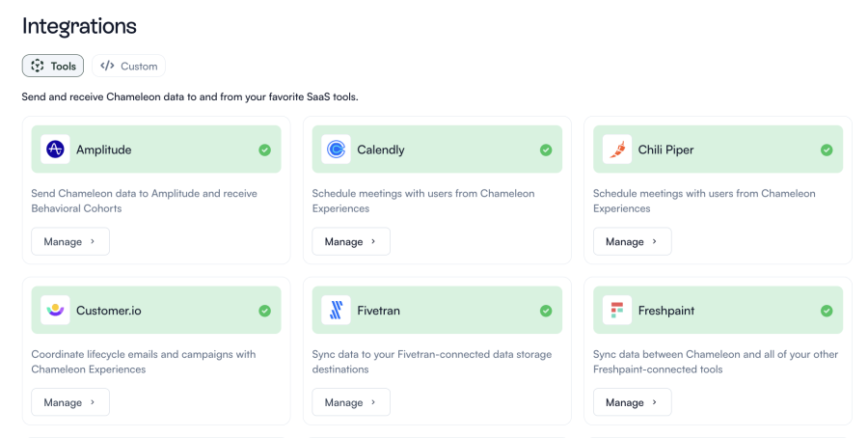
Task: Click the Fivetran card title text
Action: click(379, 311)
